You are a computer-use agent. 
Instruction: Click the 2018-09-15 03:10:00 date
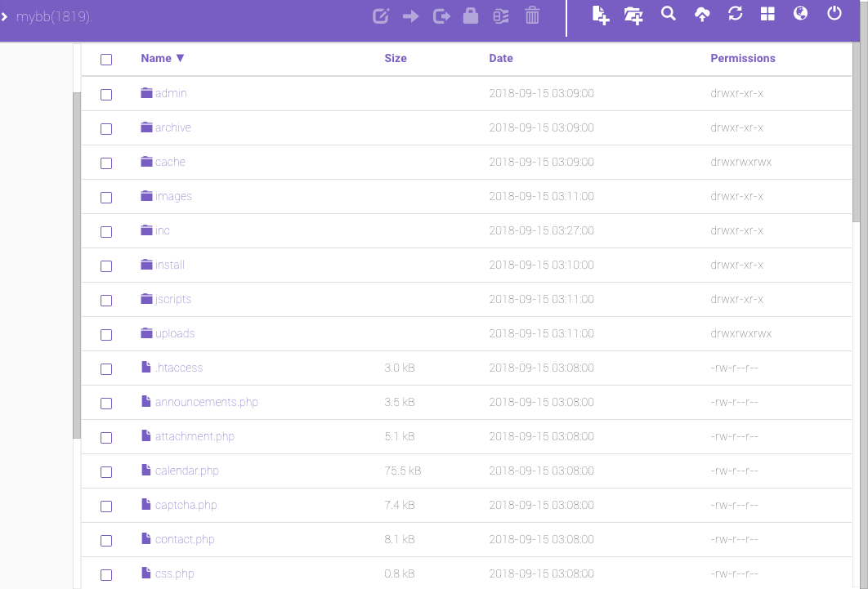point(541,265)
